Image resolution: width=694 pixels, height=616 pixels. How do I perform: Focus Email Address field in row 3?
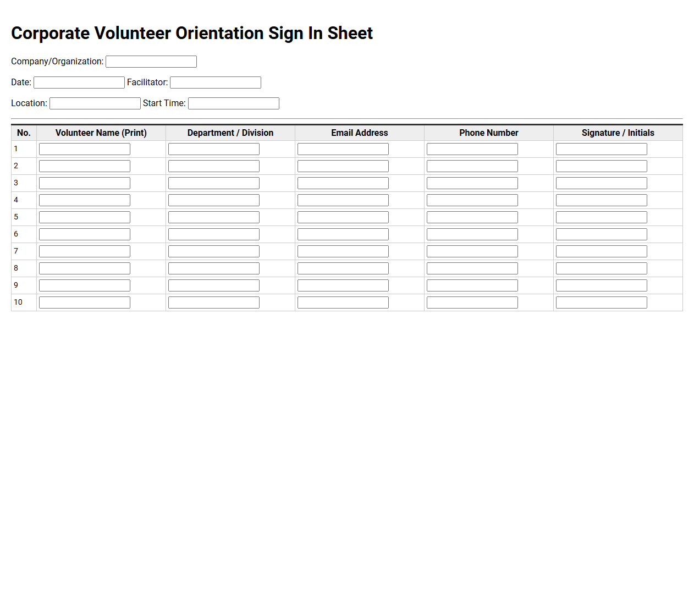[x=343, y=183]
